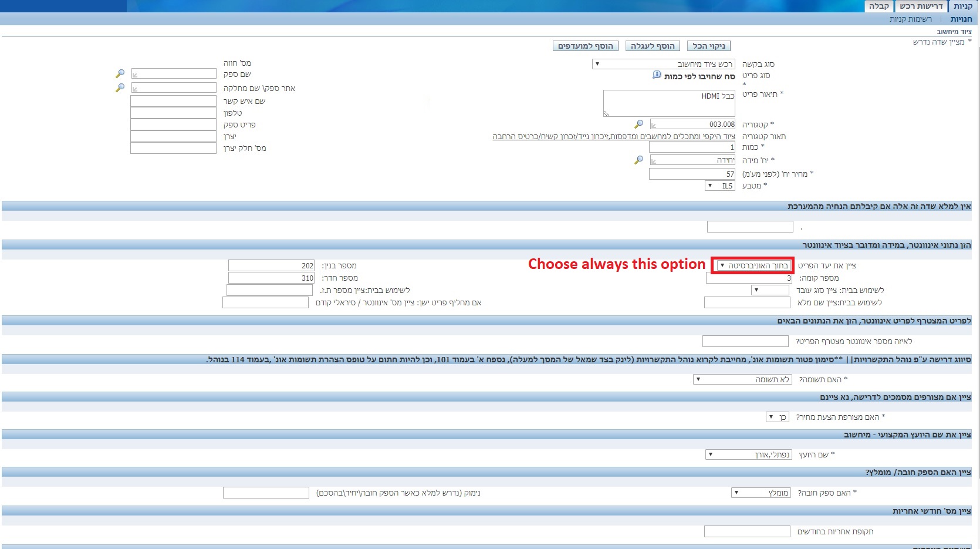Click 'הוסף למועדפים' add to favorites button
This screenshot has height=549, width=980.
585,46
